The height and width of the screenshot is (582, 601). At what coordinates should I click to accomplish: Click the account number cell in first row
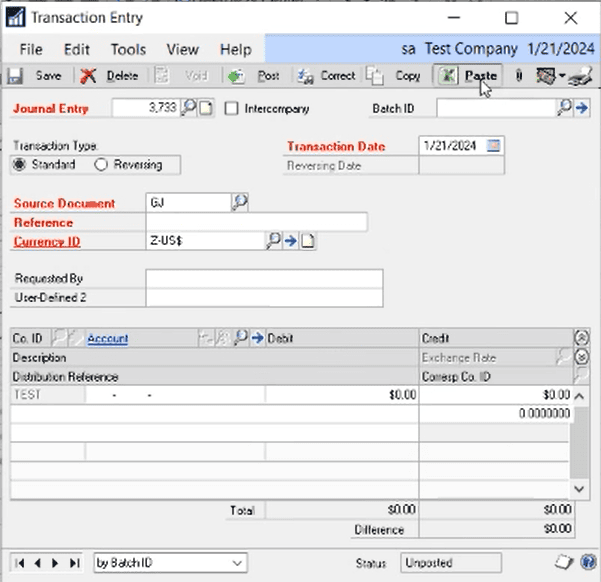click(x=175, y=395)
